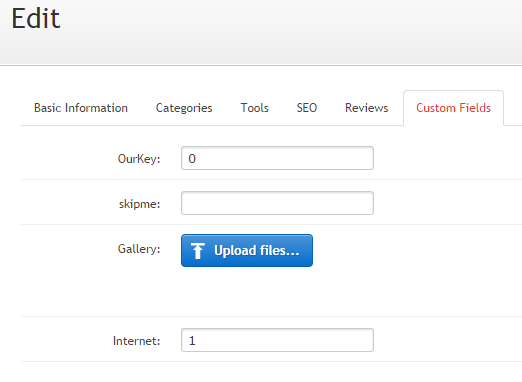Click the Edit page heading

(36, 18)
